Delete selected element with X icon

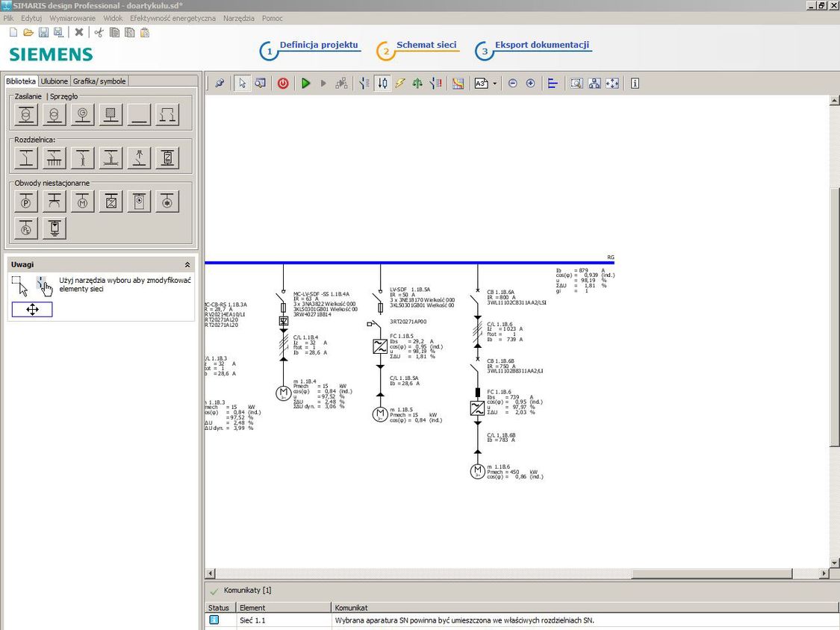pyautogui.click(x=78, y=32)
